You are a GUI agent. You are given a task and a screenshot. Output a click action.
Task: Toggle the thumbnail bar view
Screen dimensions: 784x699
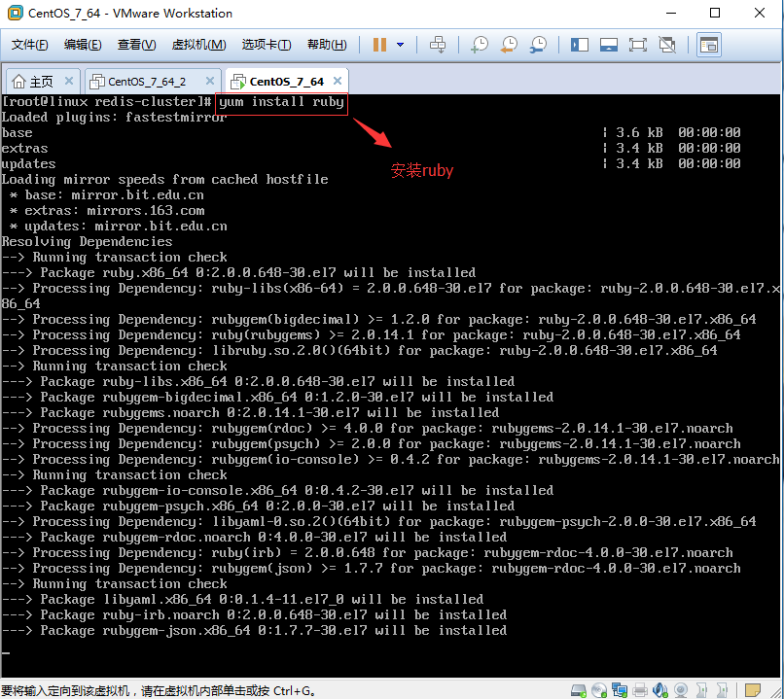(609, 45)
